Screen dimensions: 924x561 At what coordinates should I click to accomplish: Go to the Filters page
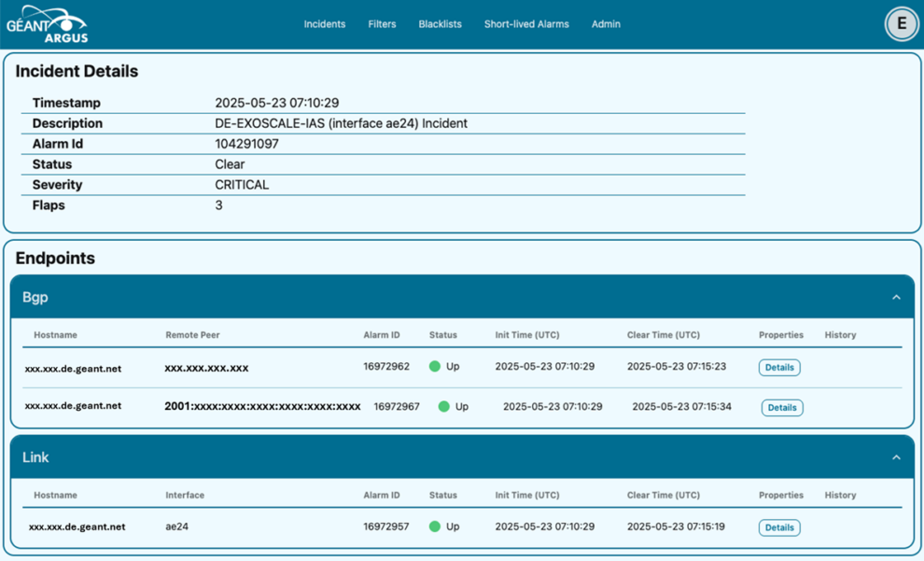[382, 24]
